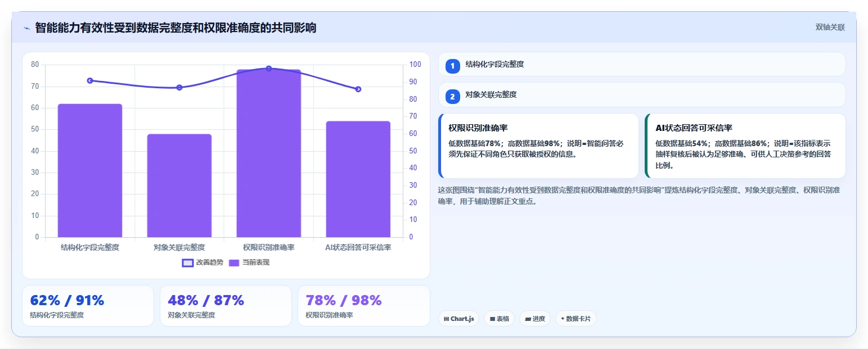Viewport: 868px width, 349px height.
Task: Toggle the 当前表现 legend swatch
Action: (234, 262)
